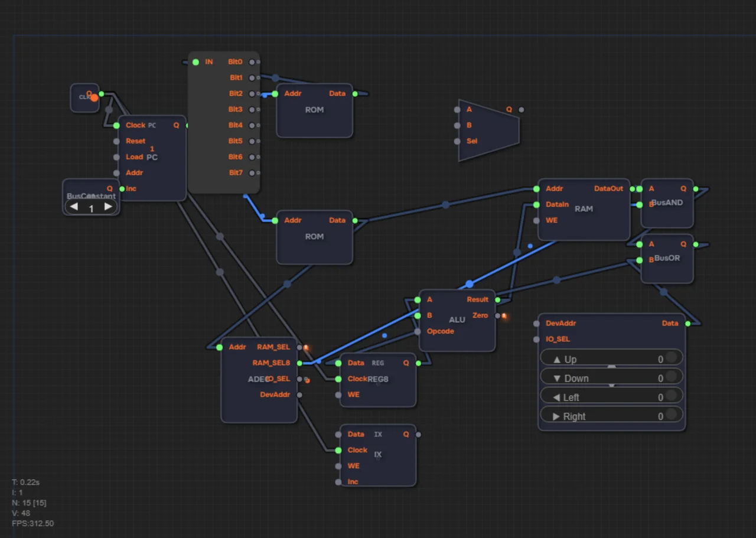Click the DataOut port on the RAM node
Screen dimensions: 756x538
click(632, 189)
